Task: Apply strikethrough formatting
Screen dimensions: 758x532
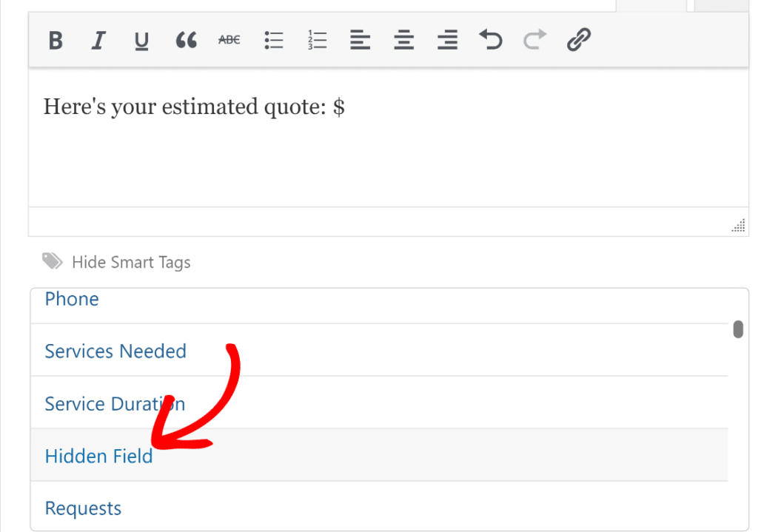Action: coord(229,40)
